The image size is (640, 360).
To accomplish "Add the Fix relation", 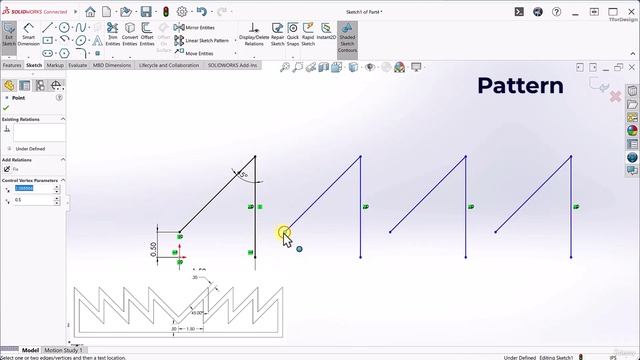I will click(x=11, y=169).
